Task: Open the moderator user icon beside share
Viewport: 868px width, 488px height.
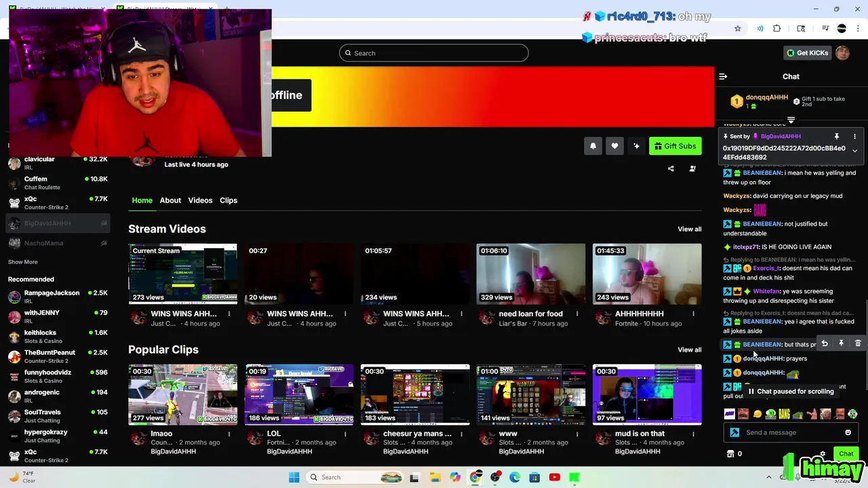Action: 692,169
